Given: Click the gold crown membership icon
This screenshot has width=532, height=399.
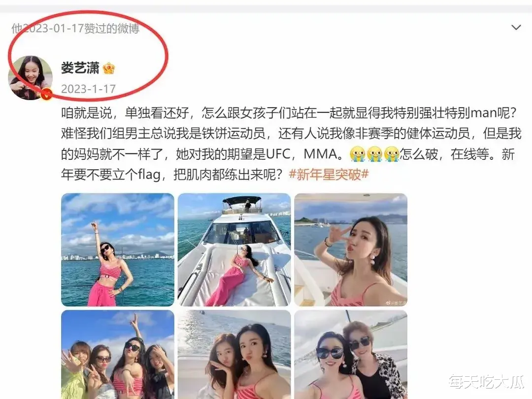Looking at the screenshot, I should pyautogui.click(x=108, y=69).
